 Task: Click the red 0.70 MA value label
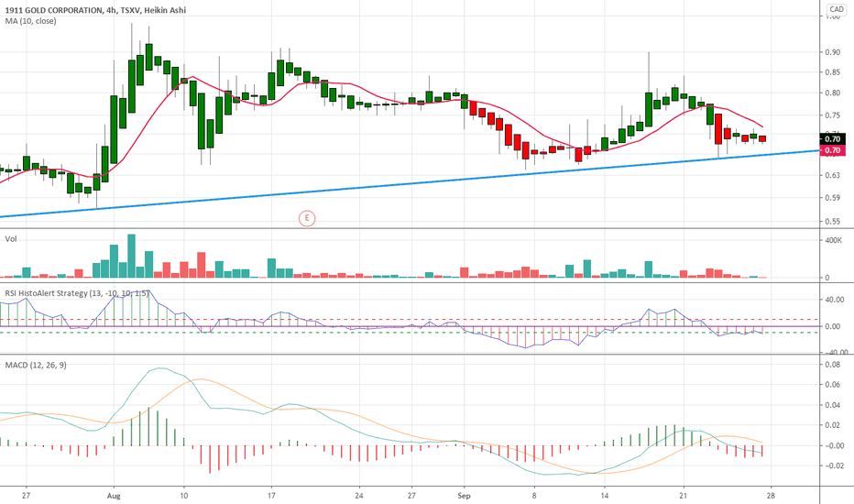[x=832, y=150]
